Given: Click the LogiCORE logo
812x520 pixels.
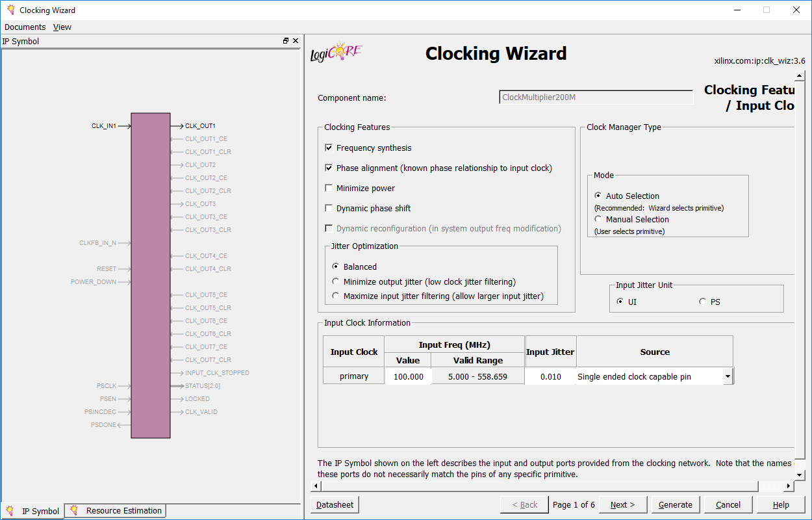Looking at the screenshot, I should pos(335,53).
